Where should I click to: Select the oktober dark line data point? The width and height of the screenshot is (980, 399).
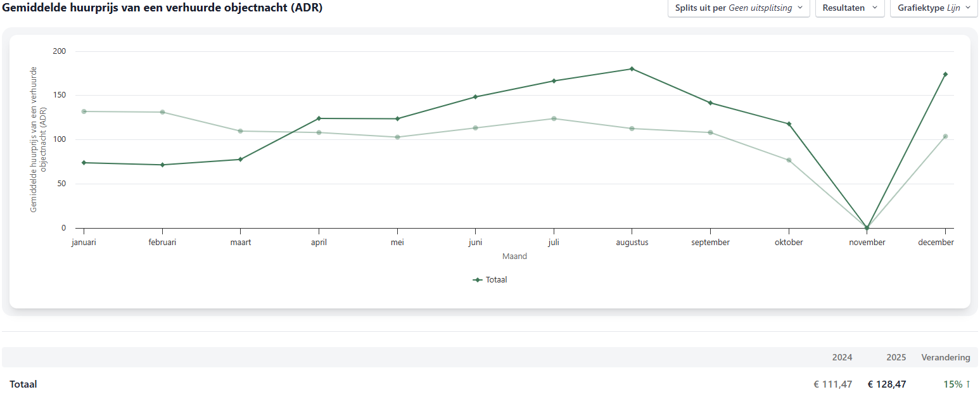(789, 124)
